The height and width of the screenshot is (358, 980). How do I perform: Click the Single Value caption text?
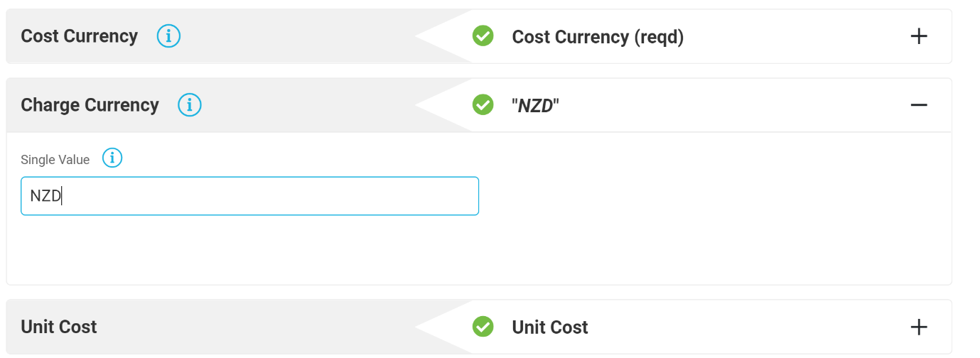55,160
